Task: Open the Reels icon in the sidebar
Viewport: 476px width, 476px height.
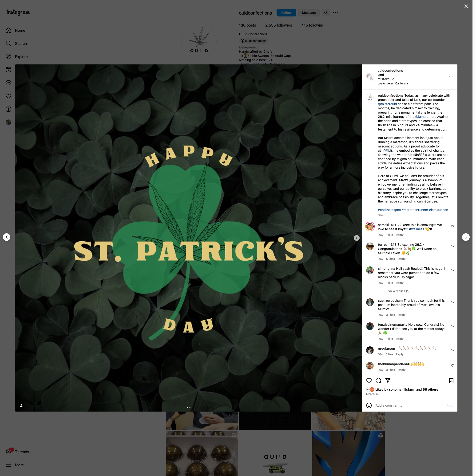Action: pos(8,70)
